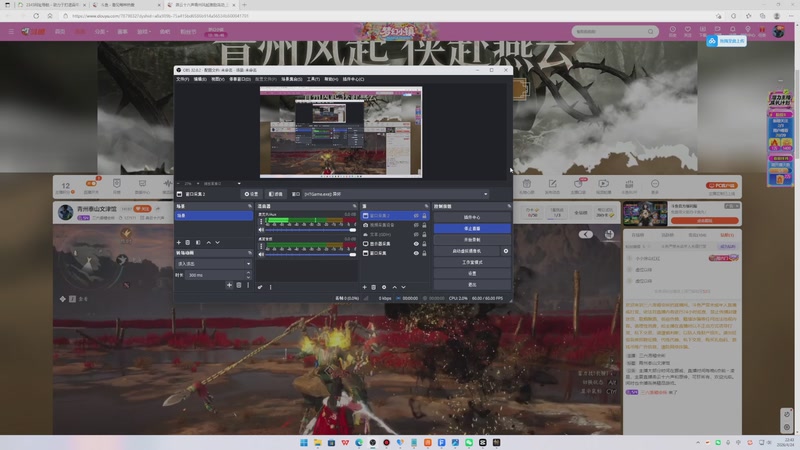This screenshot has width=800, height=450.
Task: Click browser refresh icon
Action: tap(36, 16)
